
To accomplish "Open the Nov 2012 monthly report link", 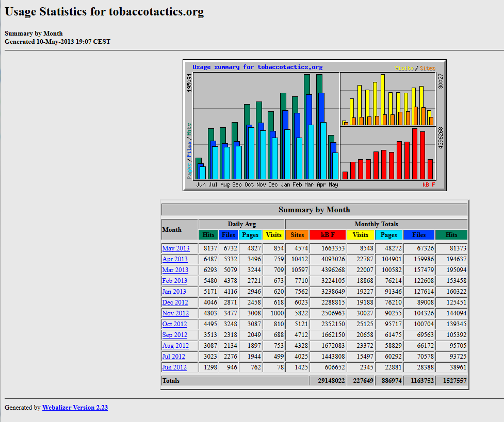I will (175, 313).
